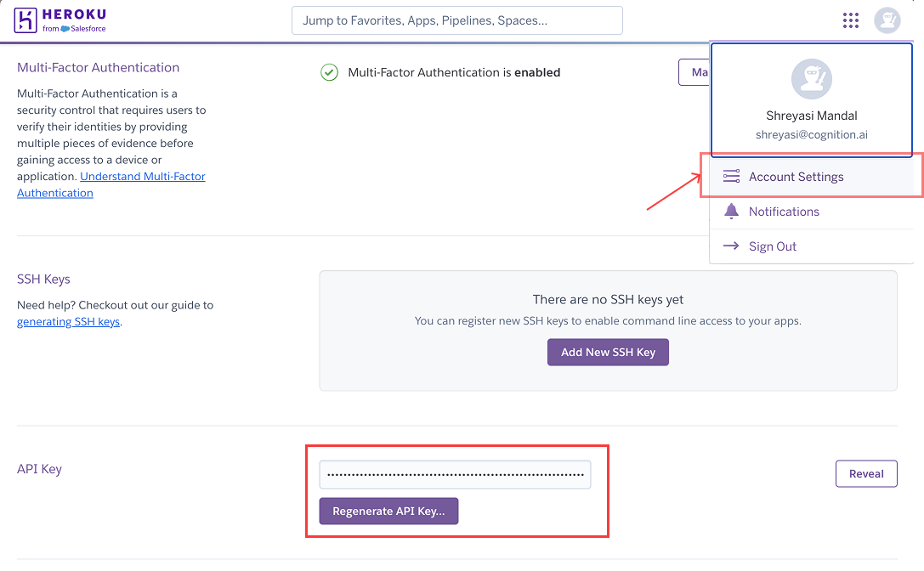Focus the Jump to Favorites search box
The width and height of the screenshot is (924, 571).
[x=456, y=20]
